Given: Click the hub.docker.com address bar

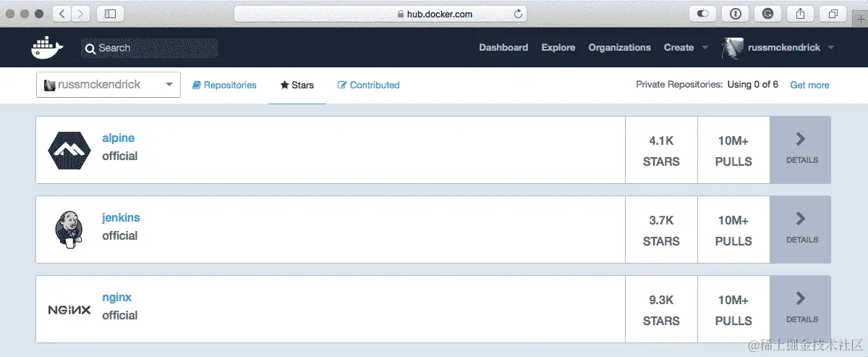Looking at the screenshot, I should coord(381,14).
